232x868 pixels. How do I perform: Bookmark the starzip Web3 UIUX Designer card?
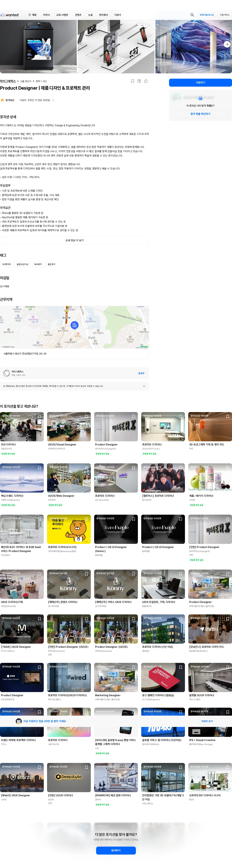[39, 767]
